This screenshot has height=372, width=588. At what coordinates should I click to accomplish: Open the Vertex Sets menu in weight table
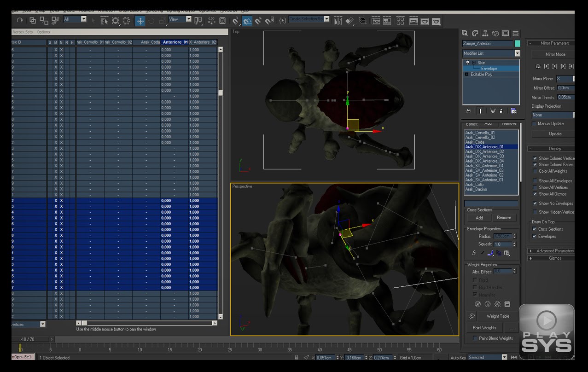23,32
